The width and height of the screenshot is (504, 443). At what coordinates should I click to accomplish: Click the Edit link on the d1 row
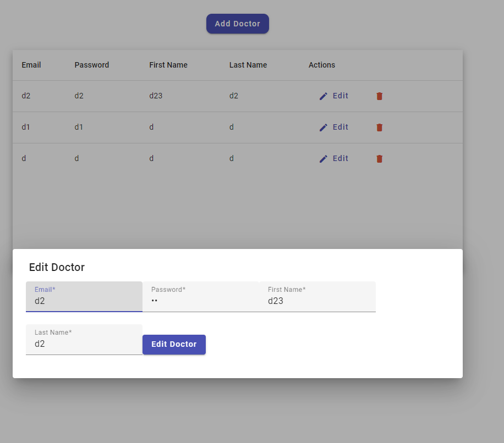[x=339, y=127]
